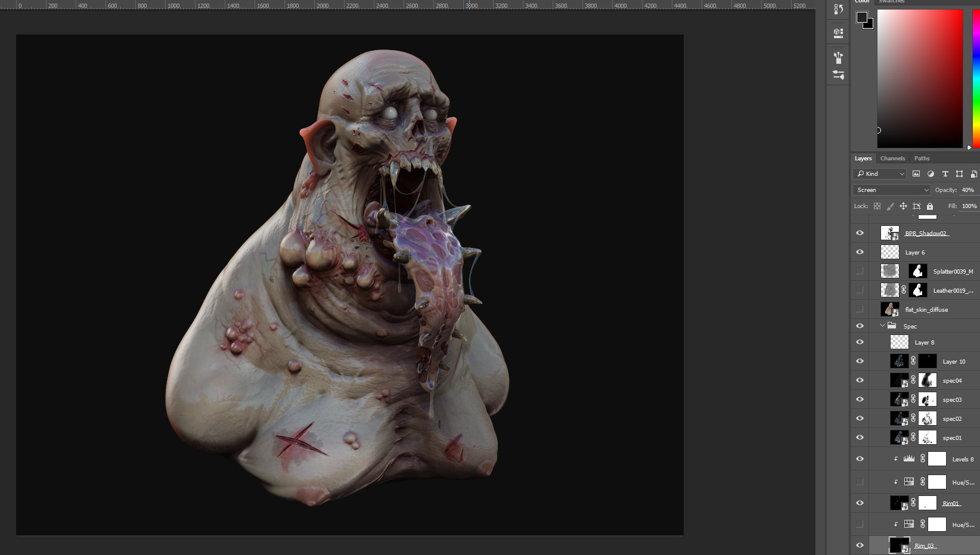Hide Layer 6 visibility eye
The height and width of the screenshot is (555, 980).
click(860, 252)
